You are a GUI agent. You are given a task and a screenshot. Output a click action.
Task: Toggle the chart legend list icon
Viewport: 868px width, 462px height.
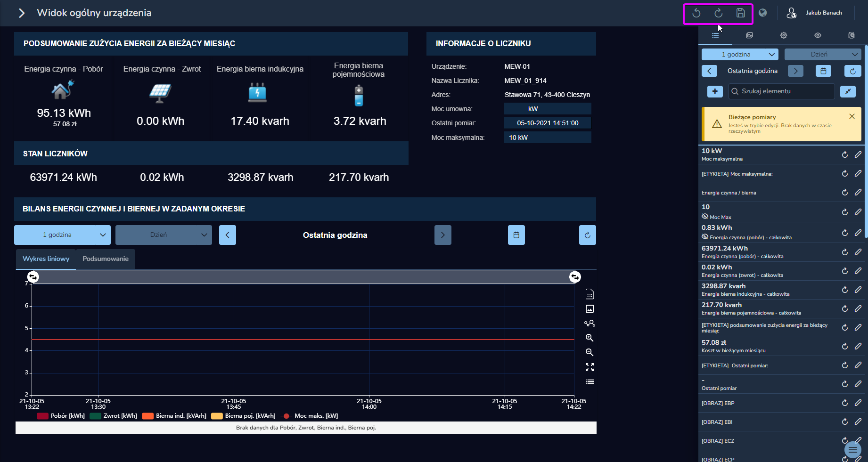pos(590,381)
